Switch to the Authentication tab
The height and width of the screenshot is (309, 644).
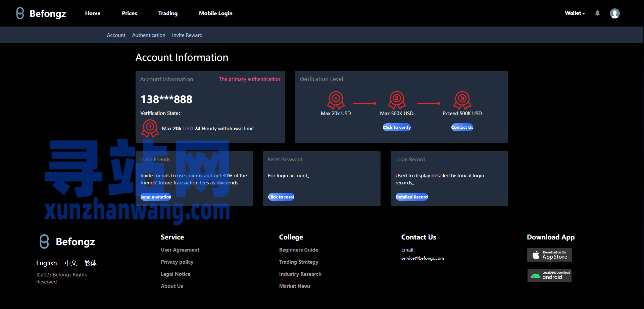coord(149,35)
